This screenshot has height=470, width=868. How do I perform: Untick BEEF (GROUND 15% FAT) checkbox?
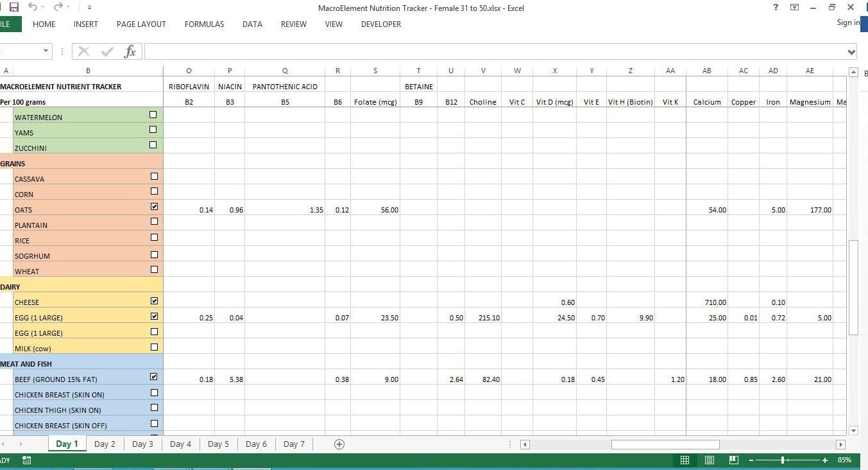(x=154, y=377)
